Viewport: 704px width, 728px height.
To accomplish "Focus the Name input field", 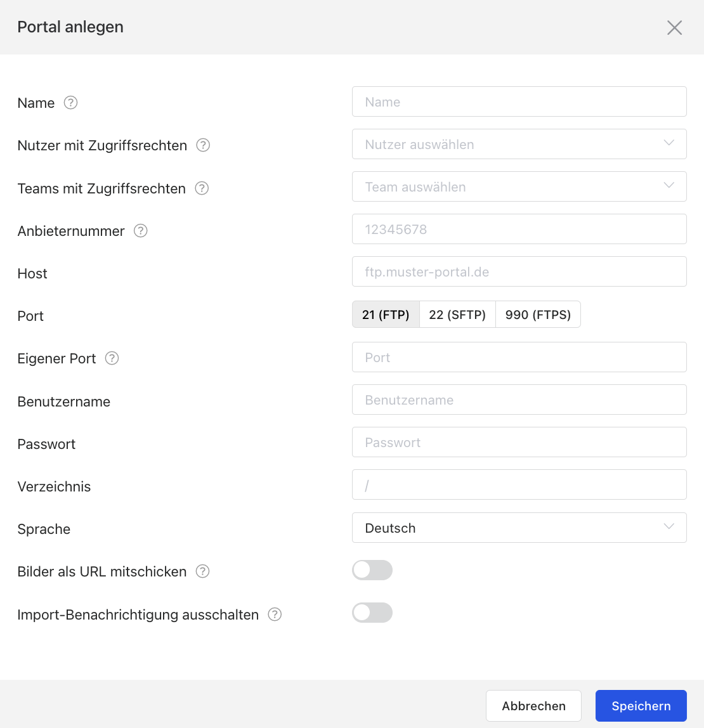I will pyautogui.click(x=519, y=101).
